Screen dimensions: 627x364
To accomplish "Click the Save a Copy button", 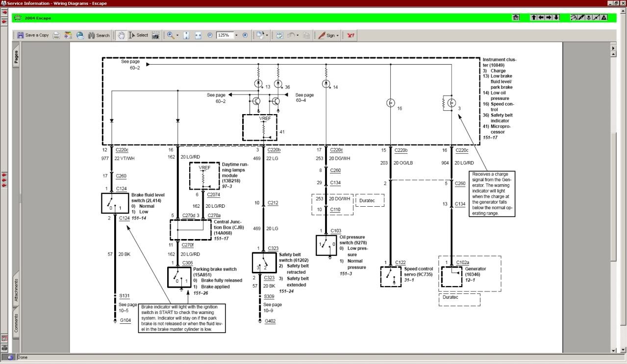I will point(33,35).
